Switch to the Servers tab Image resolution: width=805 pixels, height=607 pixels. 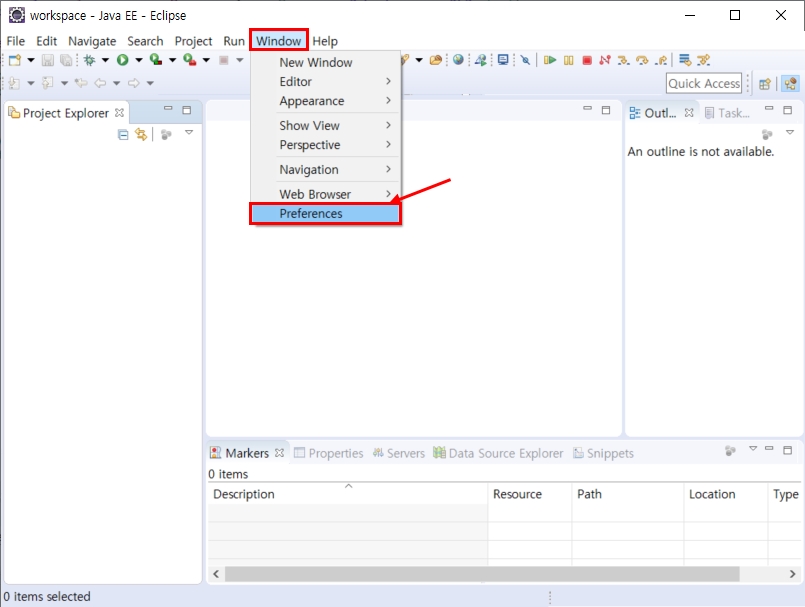tap(399, 453)
